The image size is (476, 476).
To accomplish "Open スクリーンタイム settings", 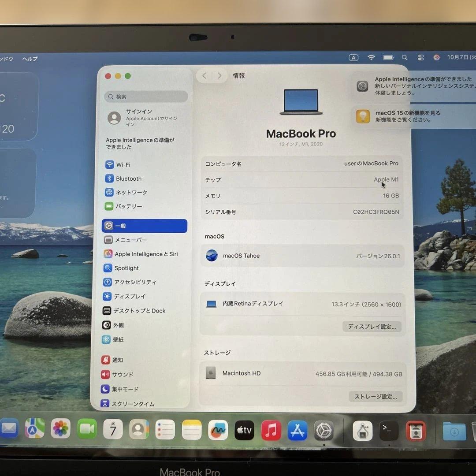I will pos(134,403).
